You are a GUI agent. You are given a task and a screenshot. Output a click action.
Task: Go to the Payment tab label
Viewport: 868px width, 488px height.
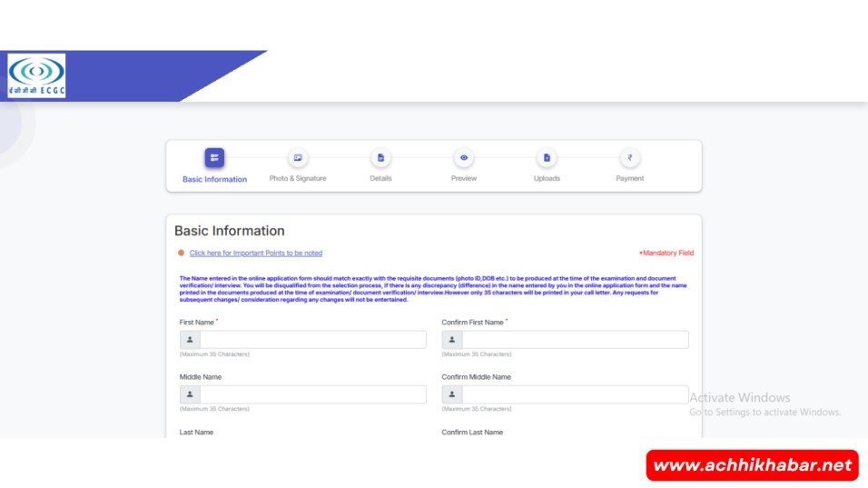tap(629, 179)
